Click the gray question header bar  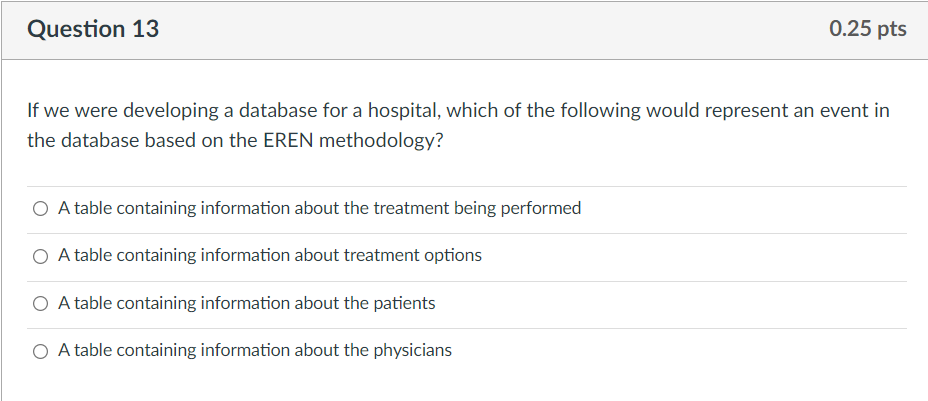coord(464,30)
